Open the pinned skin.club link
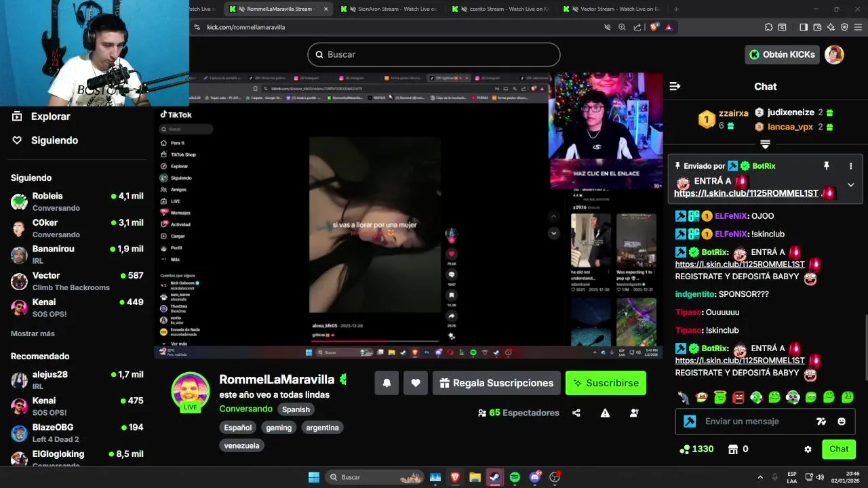Viewport: 868px width, 488px height. coord(746,194)
